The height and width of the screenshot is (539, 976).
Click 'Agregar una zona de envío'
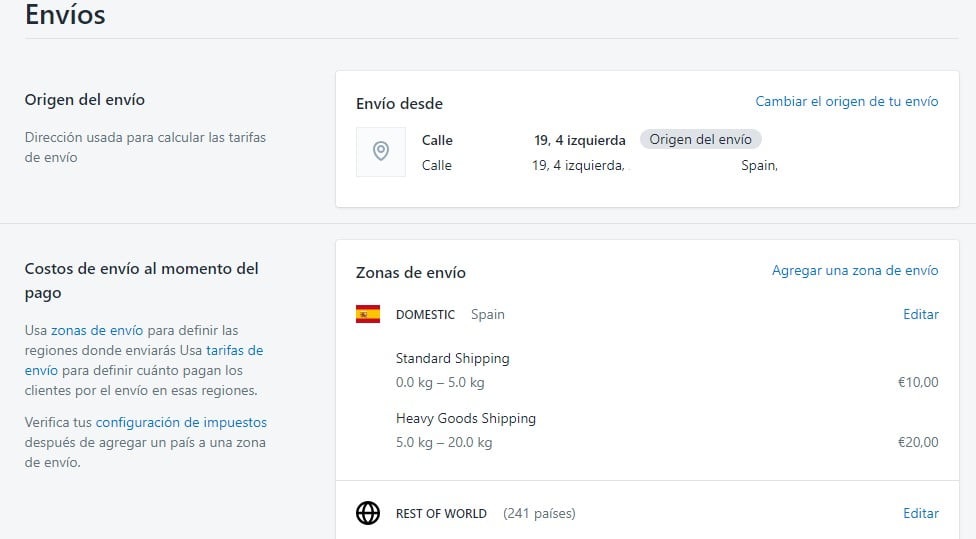855,270
